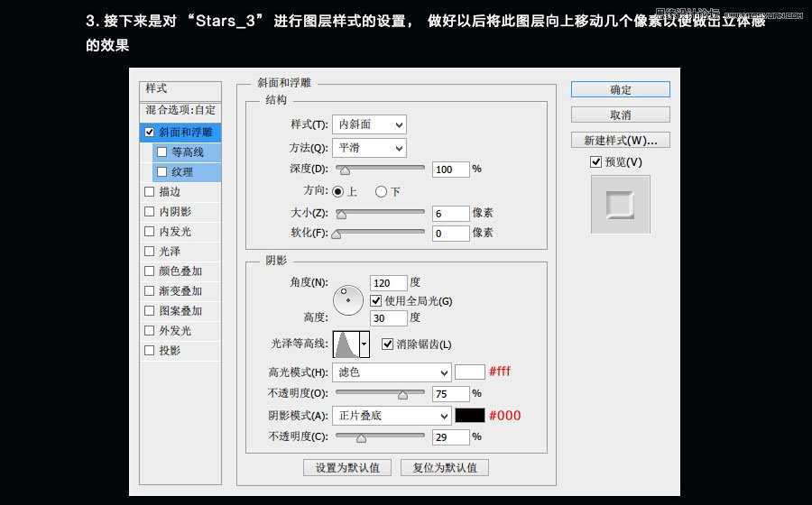Select the 描边 list entry label
812x505 pixels.
pyautogui.click(x=170, y=191)
